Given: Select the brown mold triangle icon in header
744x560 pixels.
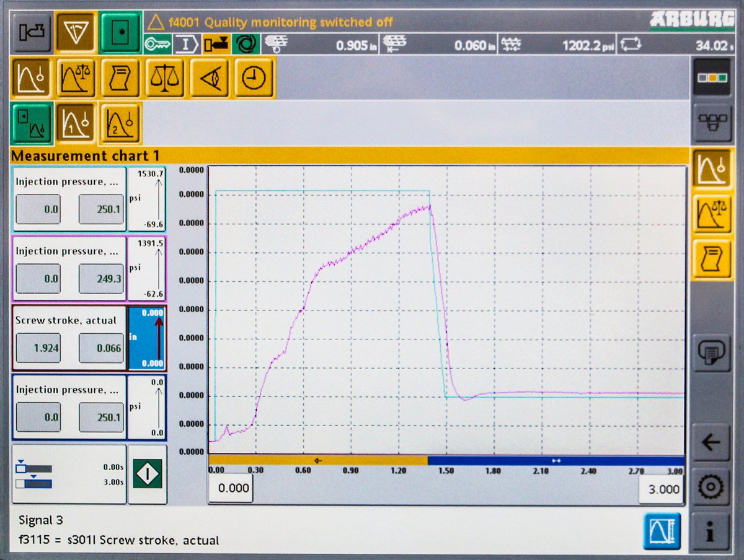Looking at the screenshot, I should (x=75, y=32).
